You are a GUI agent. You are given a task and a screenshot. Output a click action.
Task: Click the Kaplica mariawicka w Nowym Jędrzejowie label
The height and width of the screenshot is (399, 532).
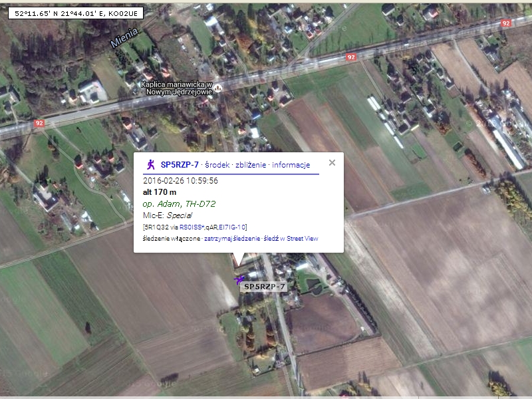(176, 88)
